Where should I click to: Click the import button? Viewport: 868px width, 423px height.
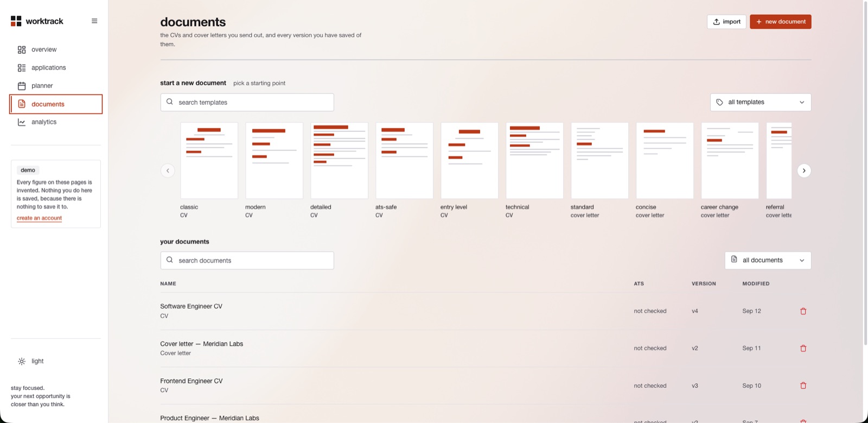[726, 22]
